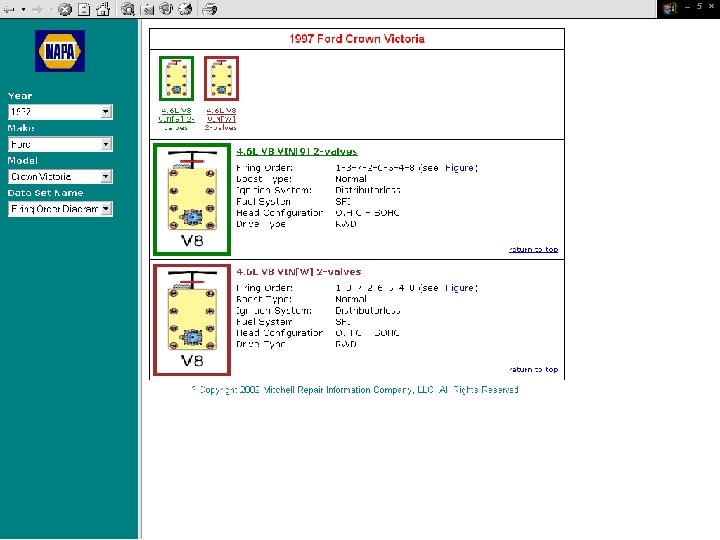Click the red-bordered small engine thumbnail
The width and height of the screenshot is (720, 540).
click(x=221, y=79)
